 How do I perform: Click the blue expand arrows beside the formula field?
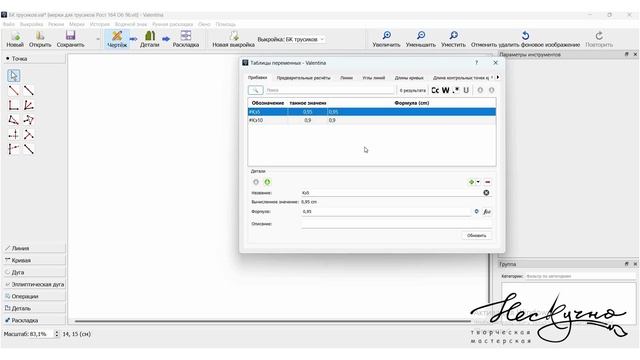click(476, 211)
